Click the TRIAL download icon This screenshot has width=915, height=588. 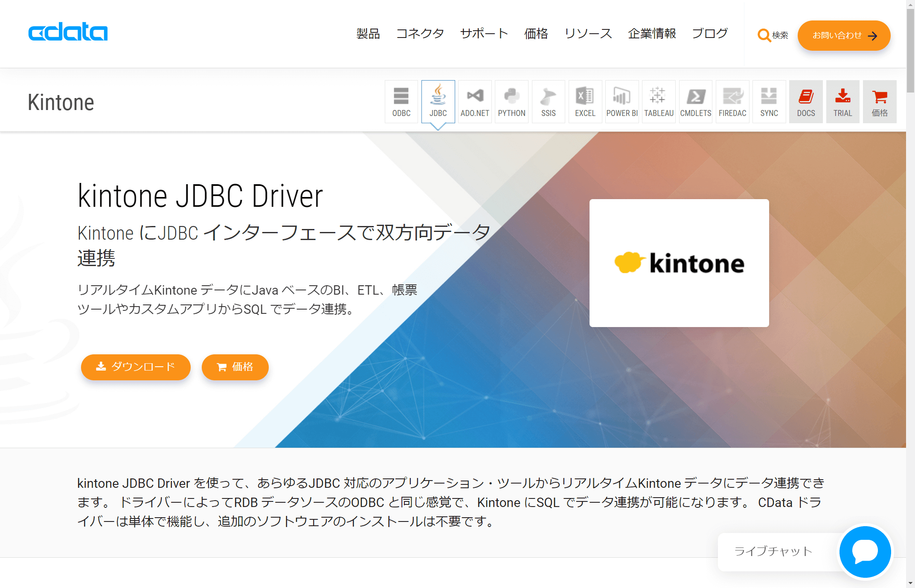[x=842, y=102]
